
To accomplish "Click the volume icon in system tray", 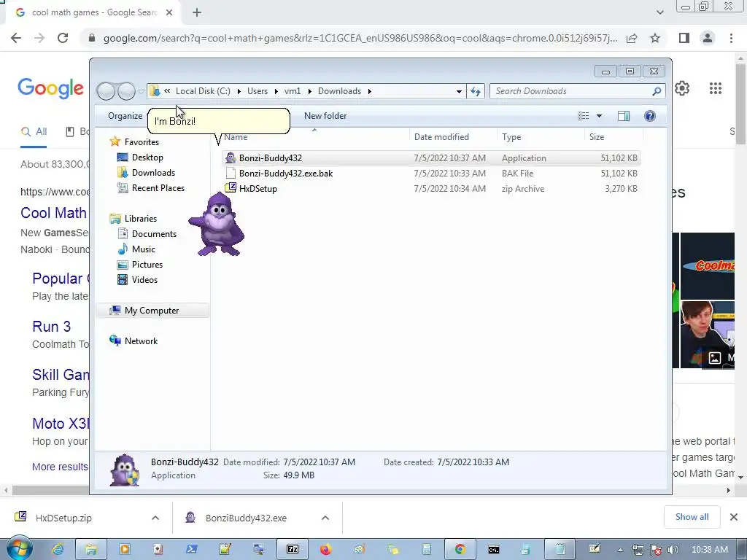I will pyautogui.click(x=673, y=550).
